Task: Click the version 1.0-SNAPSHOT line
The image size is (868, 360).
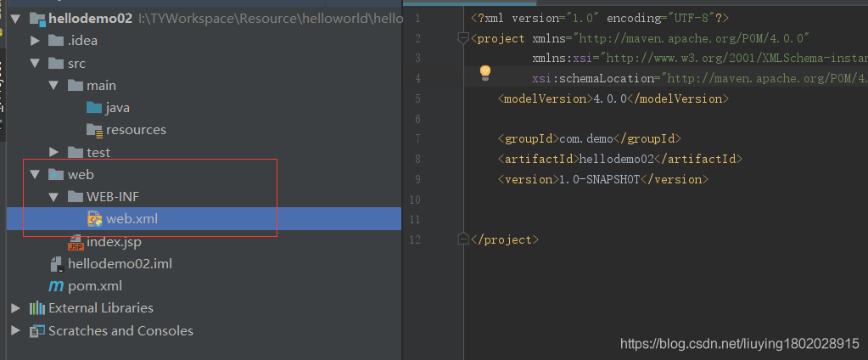Action: coord(603,179)
